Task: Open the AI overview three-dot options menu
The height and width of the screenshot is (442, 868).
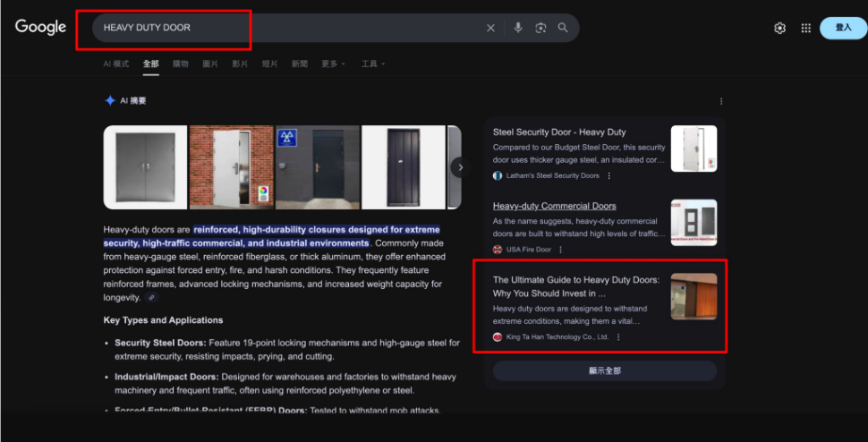Action: point(721,101)
